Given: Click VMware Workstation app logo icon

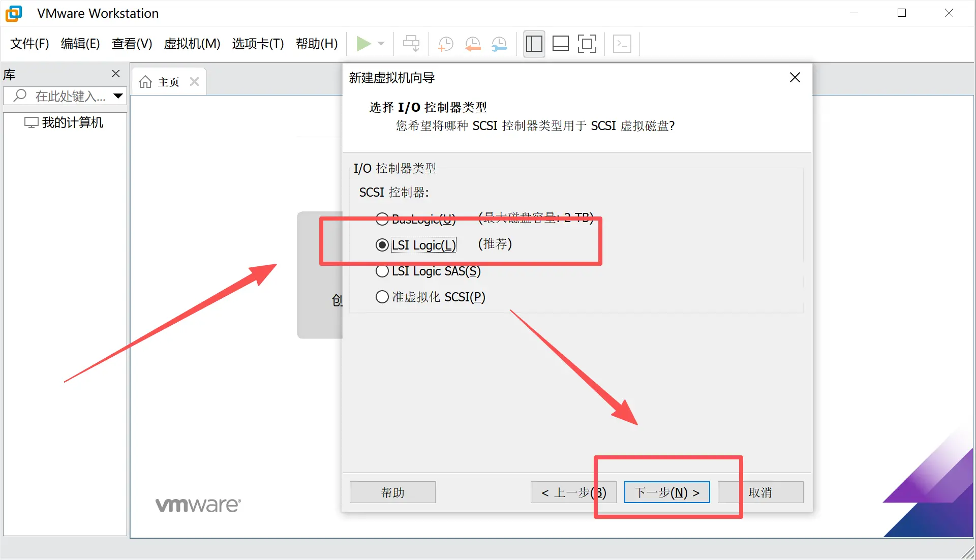Looking at the screenshot, I should 14,13.
